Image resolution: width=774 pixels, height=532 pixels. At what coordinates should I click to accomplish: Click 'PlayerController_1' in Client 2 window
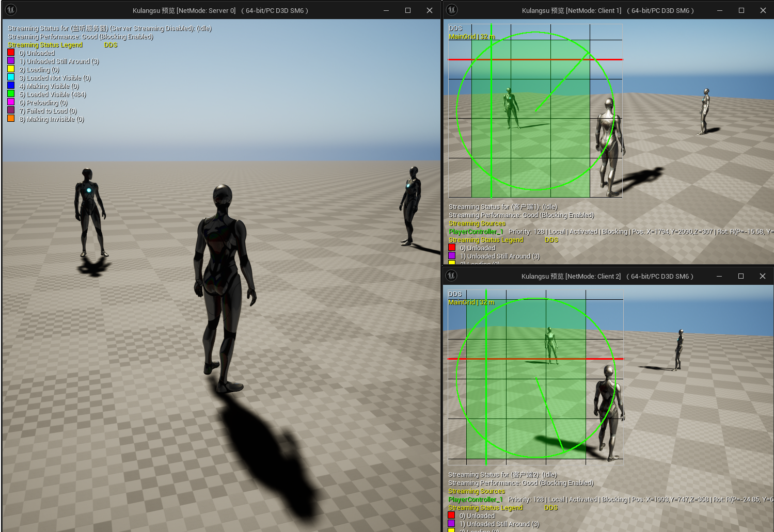pos(476,499)
